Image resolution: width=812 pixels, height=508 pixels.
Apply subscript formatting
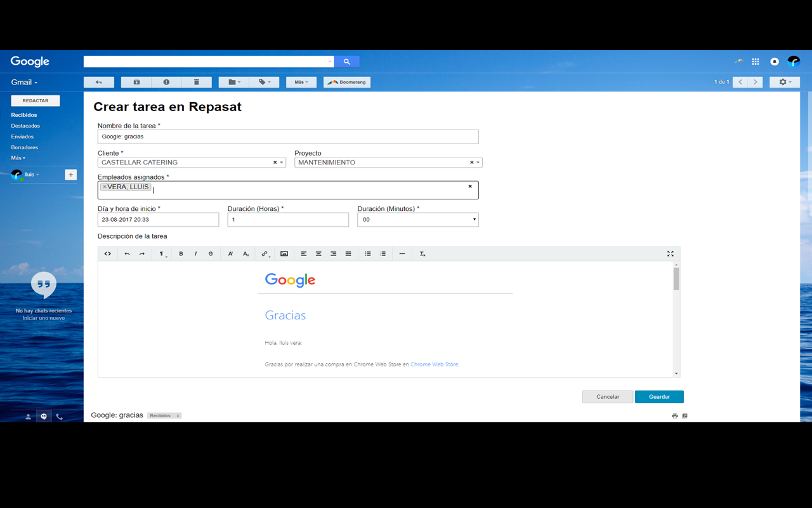246,254
